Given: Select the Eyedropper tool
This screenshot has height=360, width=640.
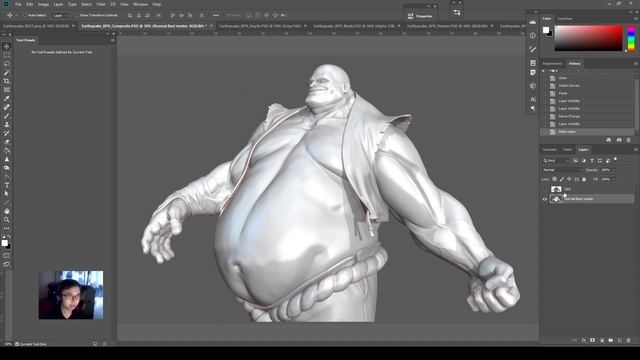Looking at the screenshot, I should coord(7,98).
